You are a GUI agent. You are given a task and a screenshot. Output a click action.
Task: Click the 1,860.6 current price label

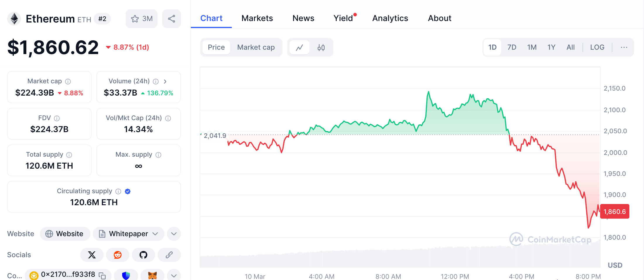click(614, 211)
